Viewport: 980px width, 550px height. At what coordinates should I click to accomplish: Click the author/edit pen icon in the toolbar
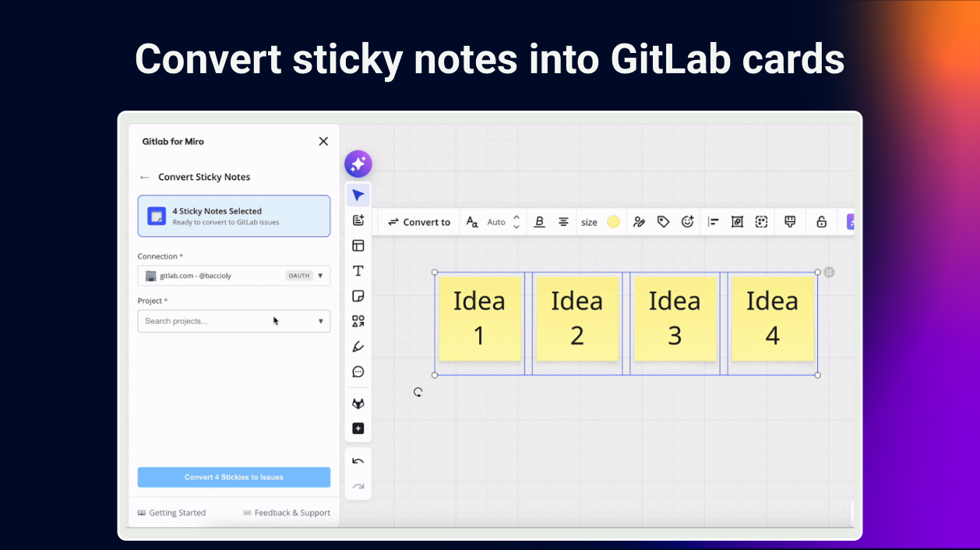(639, 222)
